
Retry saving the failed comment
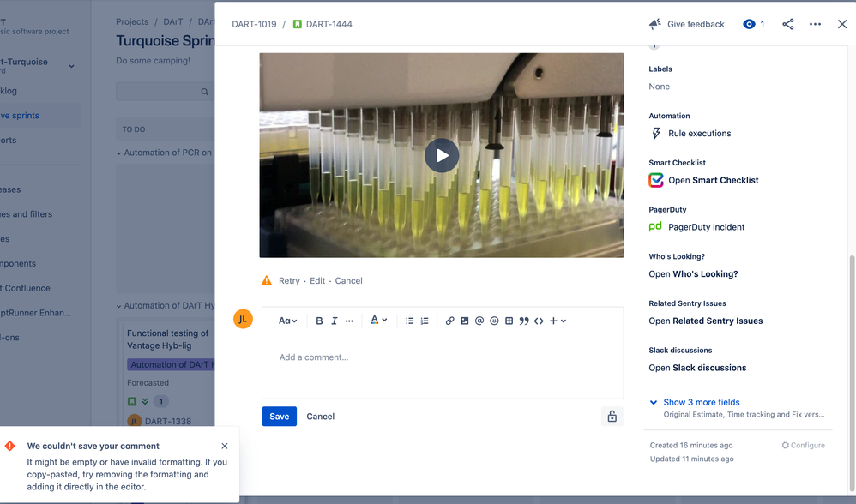coord(289,280)
